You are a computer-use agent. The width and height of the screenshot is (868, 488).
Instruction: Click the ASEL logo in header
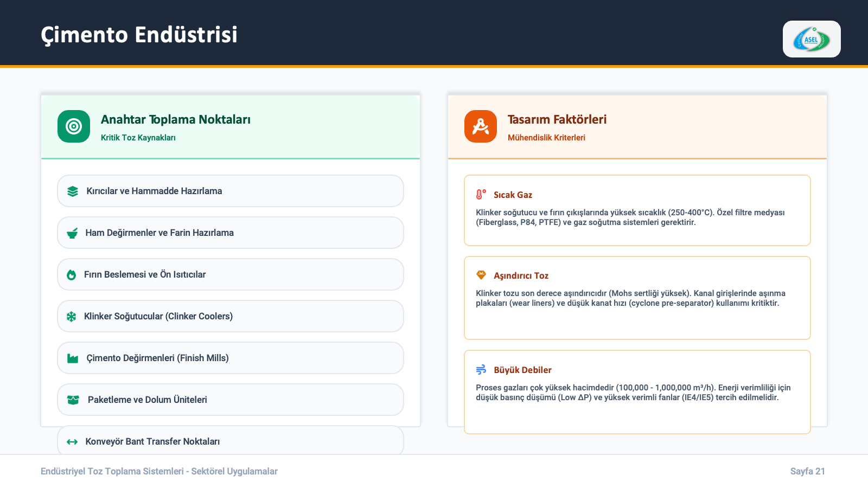[811, 39]
